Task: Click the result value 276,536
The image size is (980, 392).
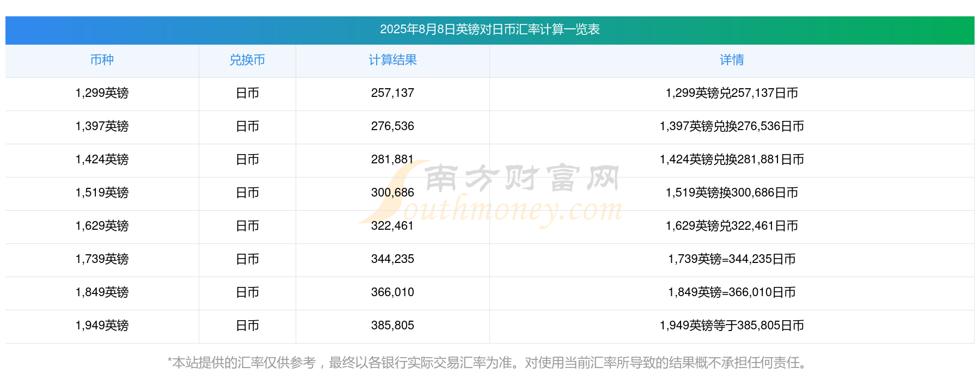Action: point(393,126)
